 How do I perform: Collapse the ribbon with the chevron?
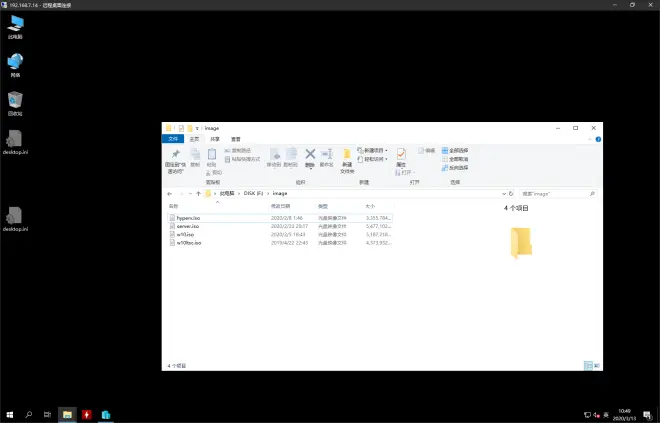pyautogui.click(x=590, y=139)
